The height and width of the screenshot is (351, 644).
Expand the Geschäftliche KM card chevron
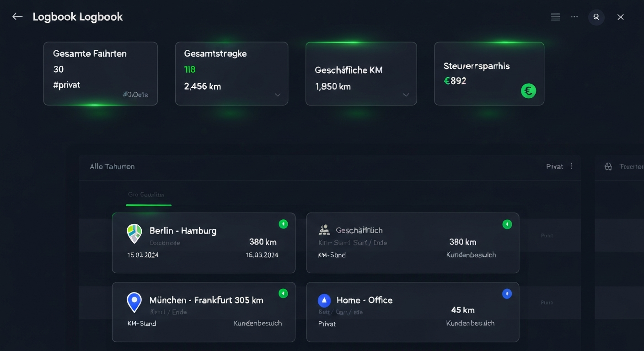click(406, 95)
